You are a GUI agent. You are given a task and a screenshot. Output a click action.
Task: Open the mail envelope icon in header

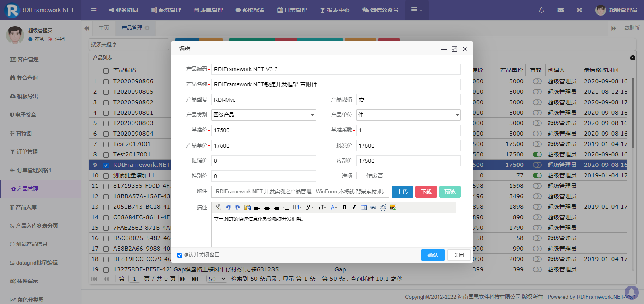(561, 10)
